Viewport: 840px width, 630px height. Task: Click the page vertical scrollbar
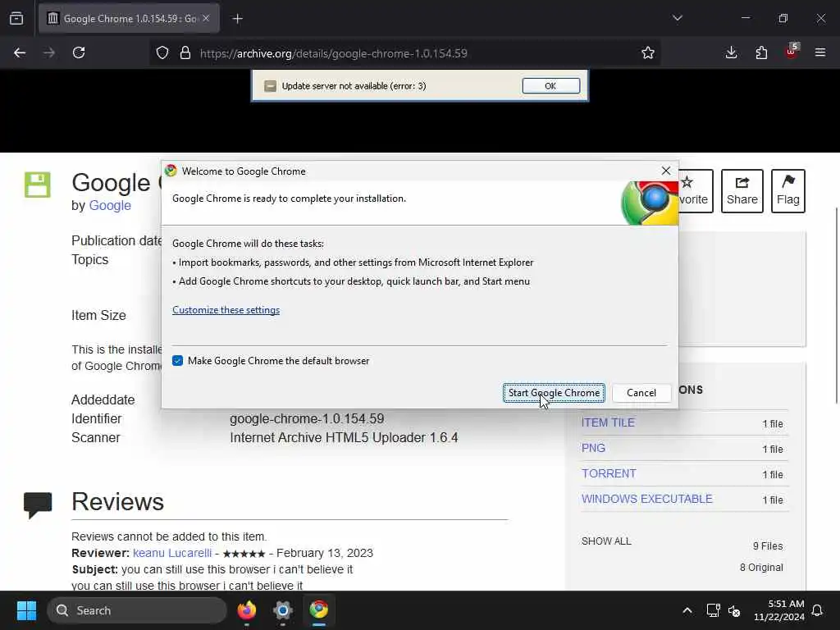(837, 305)
